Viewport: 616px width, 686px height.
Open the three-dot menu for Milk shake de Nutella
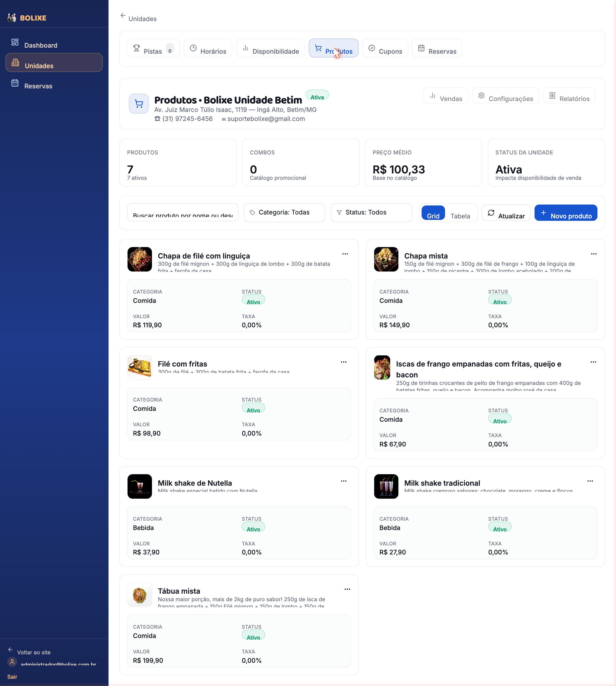click(x=344, y=481)
